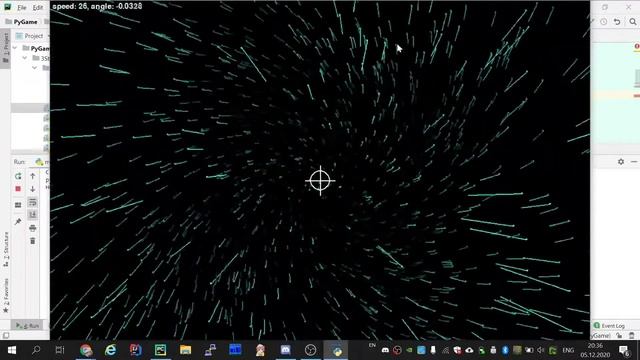Select the PyGame root folder in Project tree
The image size is (640, 360).
pos(36,48)
